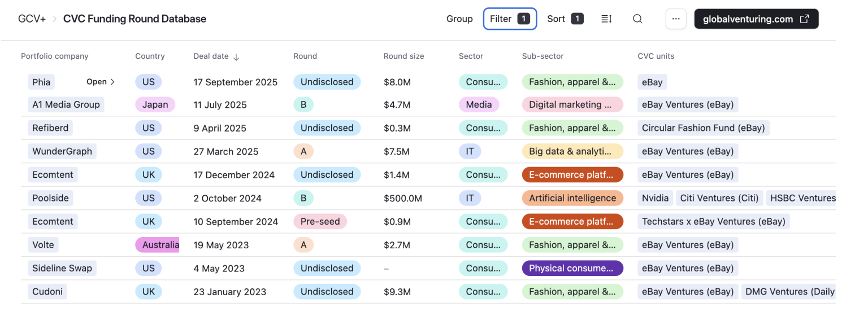Click the Deal date sort arrow
This screenshot has width=868, height=316.
[236, 56]
